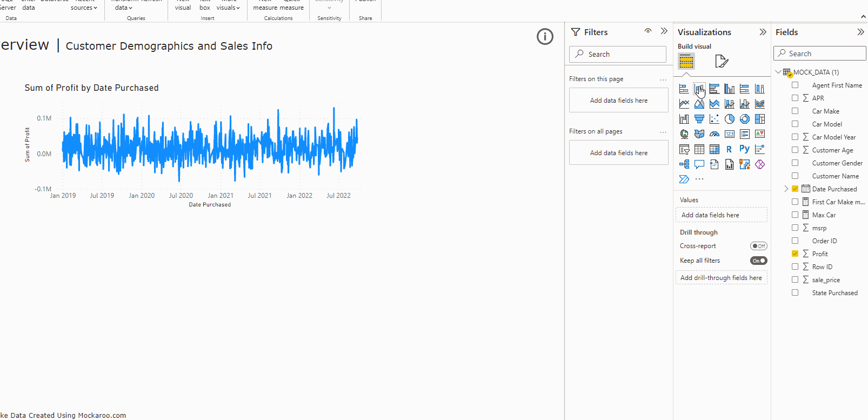Viewport: 868px width, 420px height.
Task: Open the report info circle icon
Action: tap(545, 37)
